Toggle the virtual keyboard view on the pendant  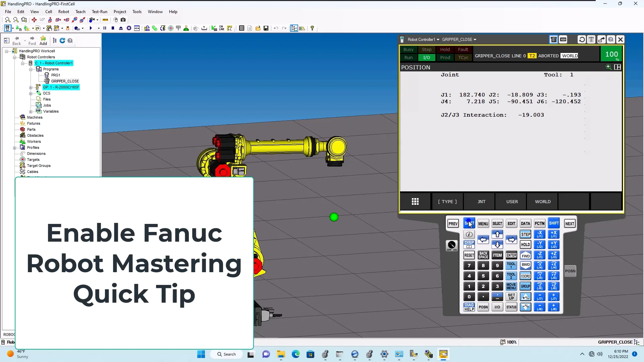(563, 39)
